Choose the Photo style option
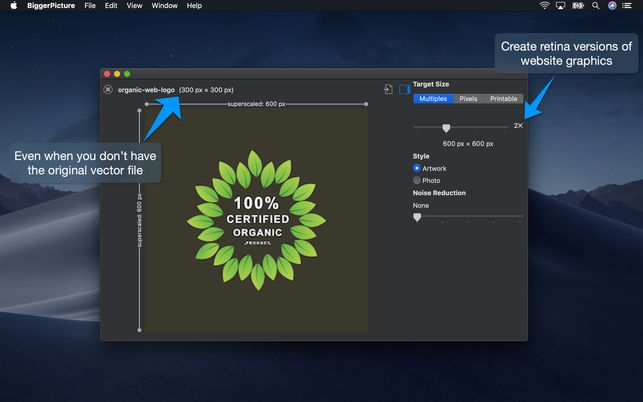 [417, 180]
